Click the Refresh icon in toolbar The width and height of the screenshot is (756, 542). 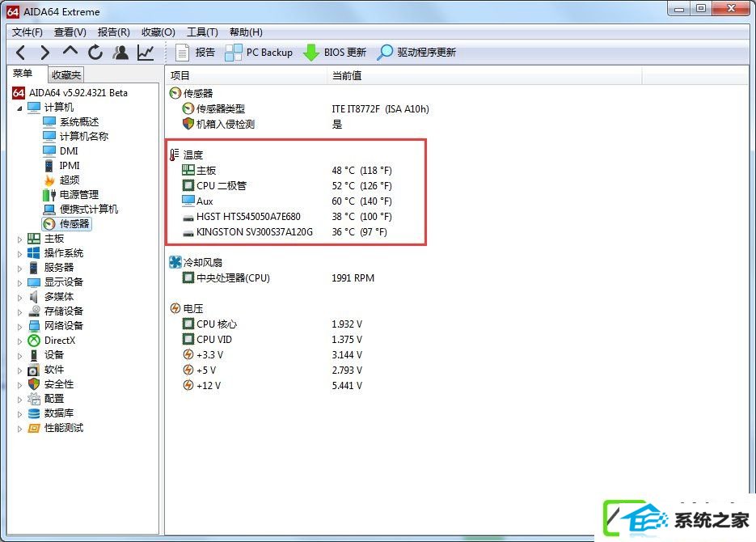95,52
